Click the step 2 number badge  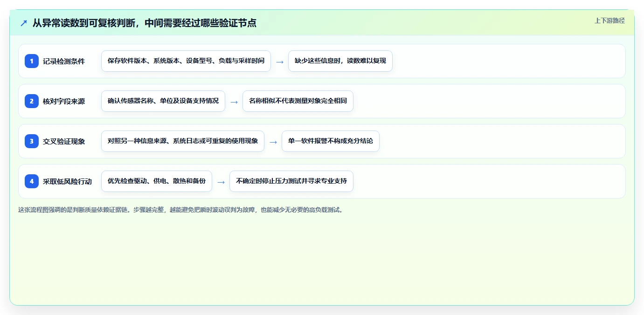[x=32, y=101]
